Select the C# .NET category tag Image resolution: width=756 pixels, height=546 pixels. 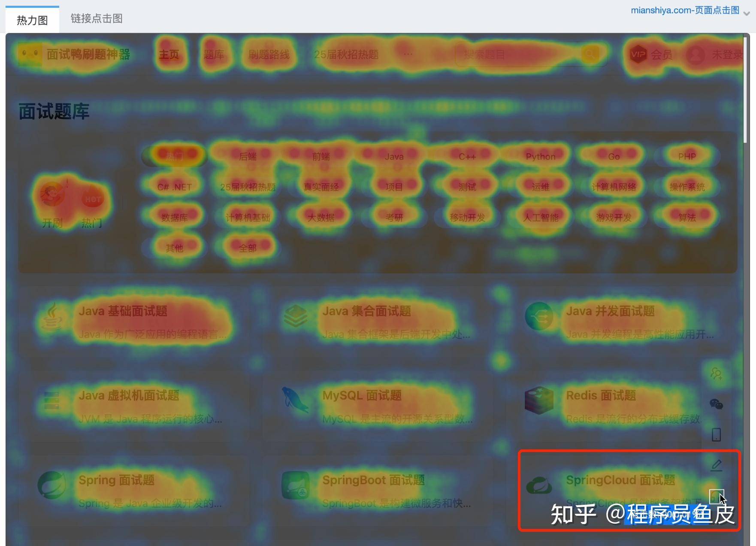tap(175, 187)
